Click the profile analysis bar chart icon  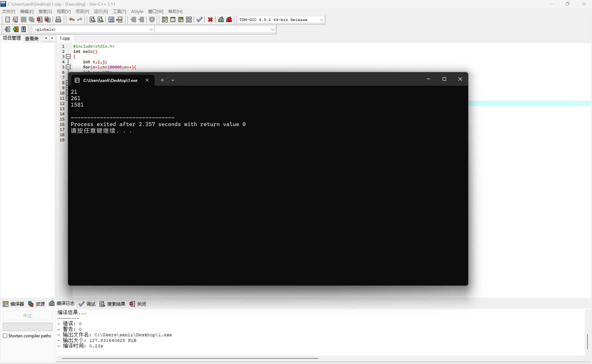point(221,20)
